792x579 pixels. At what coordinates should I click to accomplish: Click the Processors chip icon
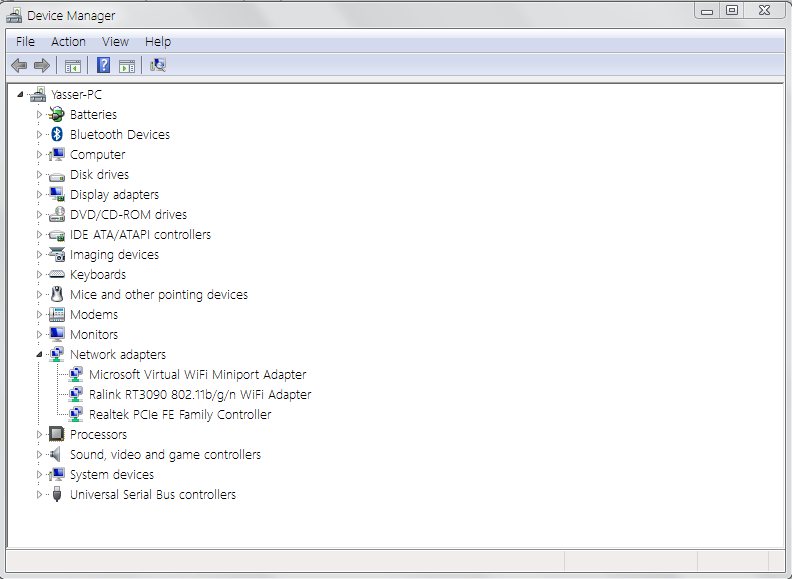(57, 434)
